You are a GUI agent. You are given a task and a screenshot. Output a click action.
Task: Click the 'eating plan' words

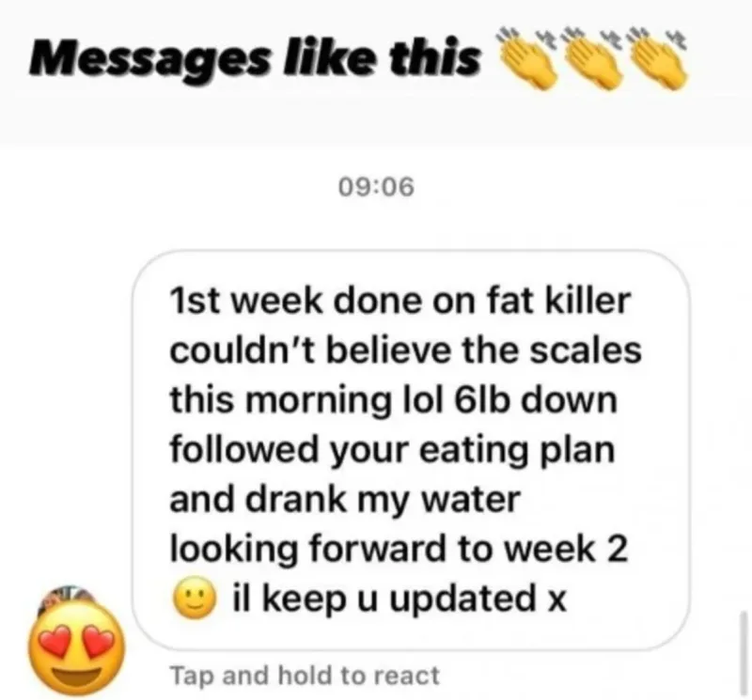518,451
